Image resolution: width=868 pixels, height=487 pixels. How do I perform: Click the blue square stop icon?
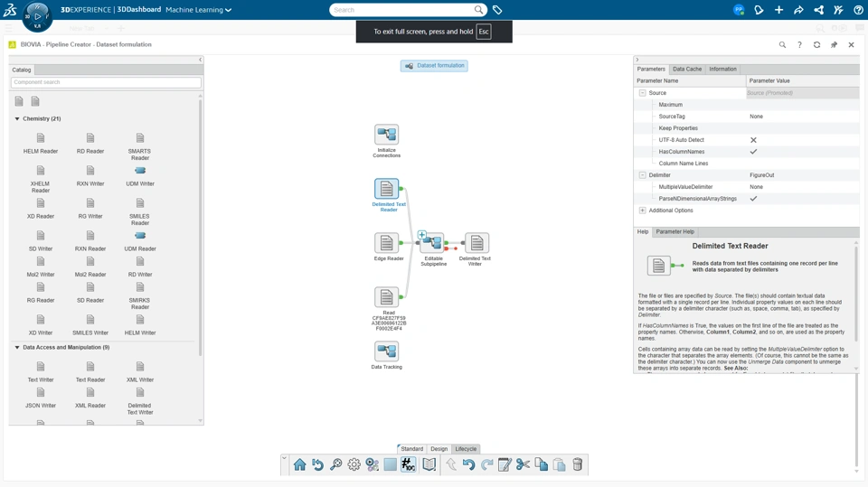[391, 464]
